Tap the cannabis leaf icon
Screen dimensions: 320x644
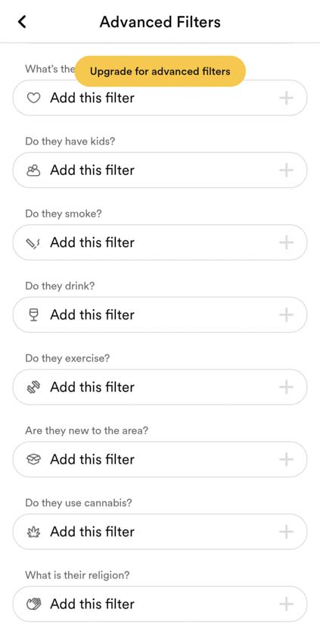(x=33, y=532)
